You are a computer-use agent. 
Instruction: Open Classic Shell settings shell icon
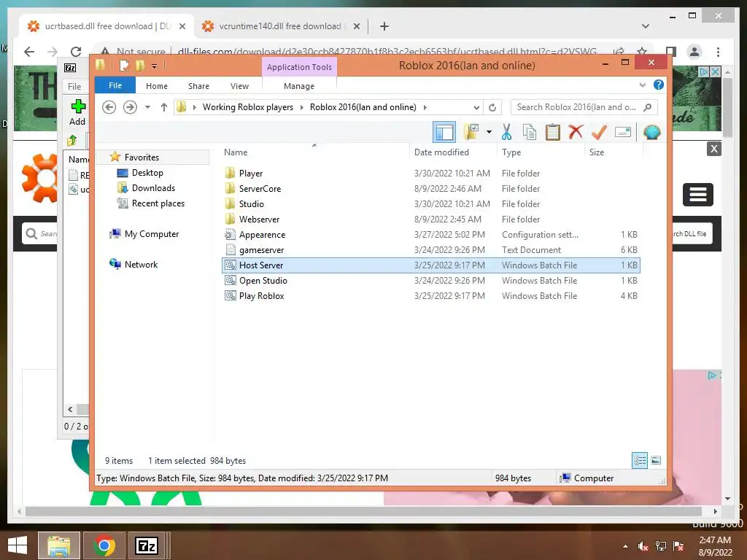click(x=651, y=132)
